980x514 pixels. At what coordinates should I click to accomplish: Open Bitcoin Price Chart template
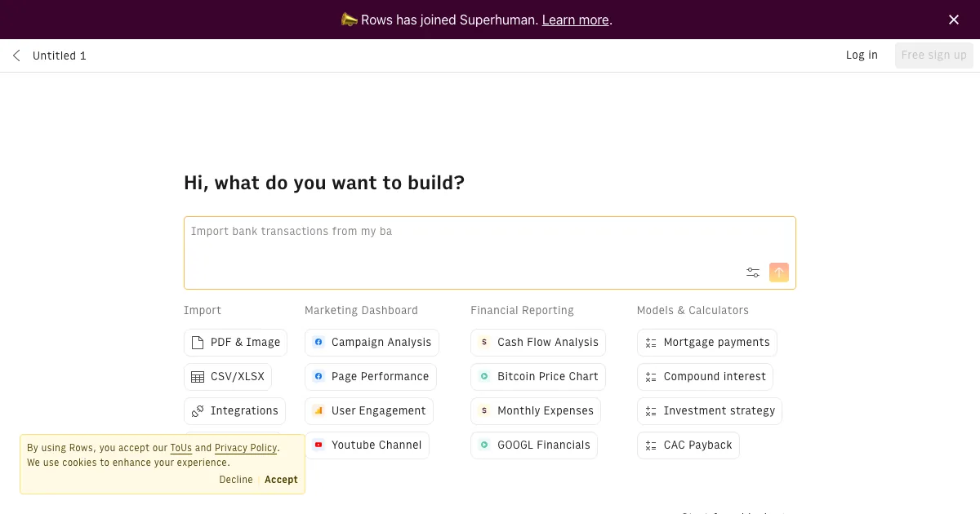[x=538, y=377]
